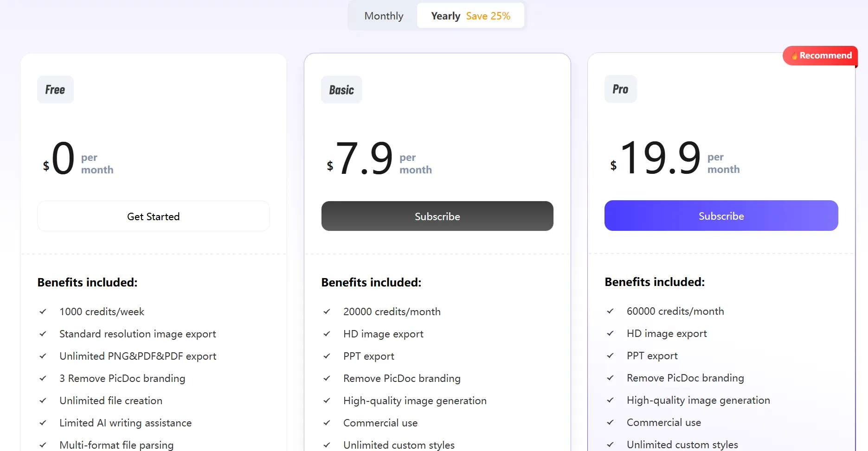Image resolution: width=868 pixels, height=451 pixels.
Task: Click the $7.9 Basic price
Action: click(364, 159)
